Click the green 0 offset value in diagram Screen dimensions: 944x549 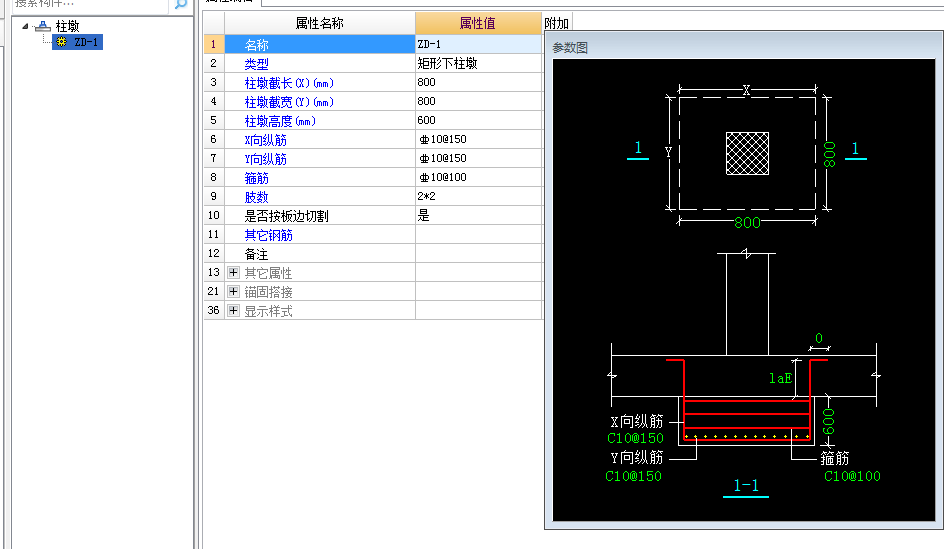[x=819, y=338]
